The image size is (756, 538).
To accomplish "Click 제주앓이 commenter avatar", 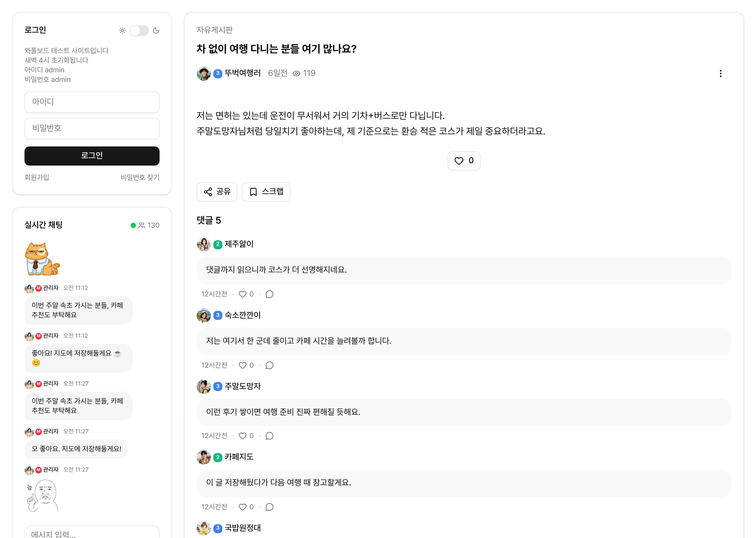I will coord(204,244).
